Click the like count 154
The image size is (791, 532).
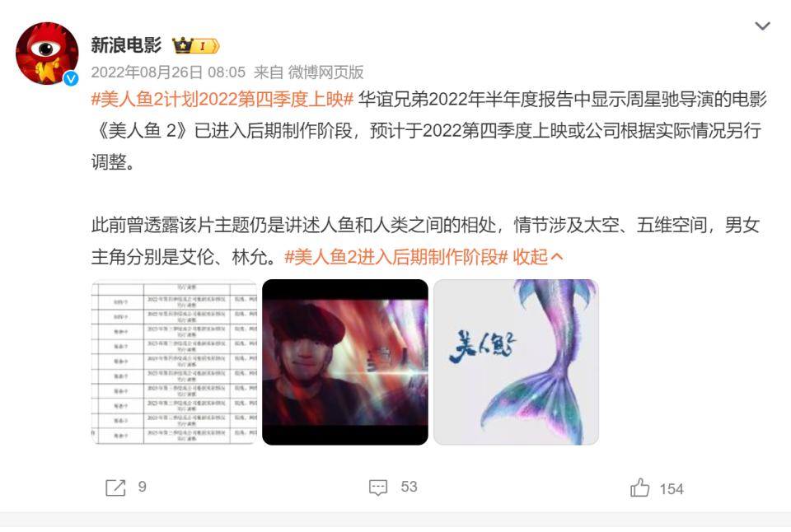point(672,489)
